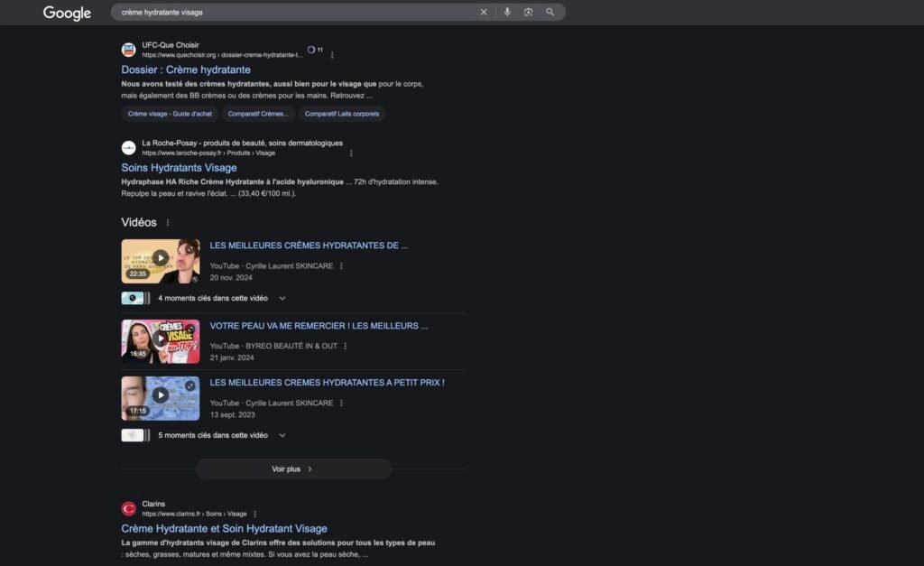Click the magnifying glass search button

click(550, 13)
